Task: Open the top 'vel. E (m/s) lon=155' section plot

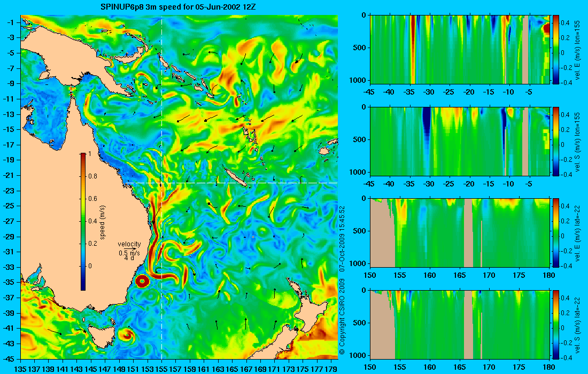Action: 460,50
